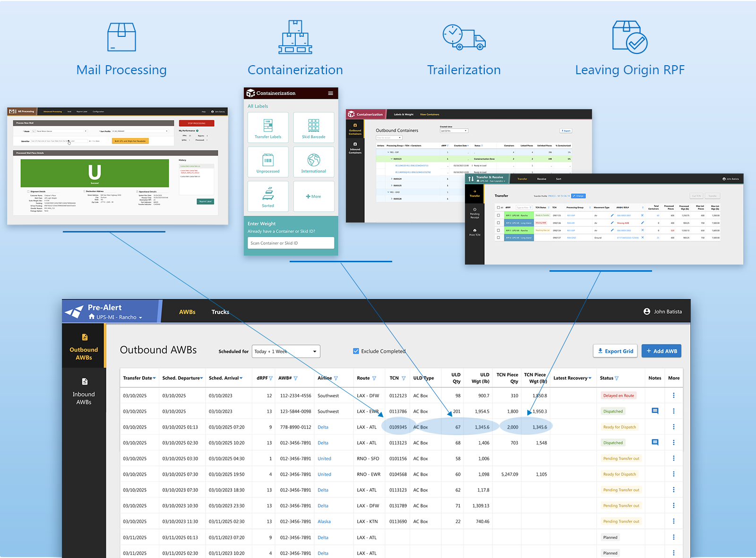Open Delta link in AWB 778-8990-0112 row

(x=323, y=427)
